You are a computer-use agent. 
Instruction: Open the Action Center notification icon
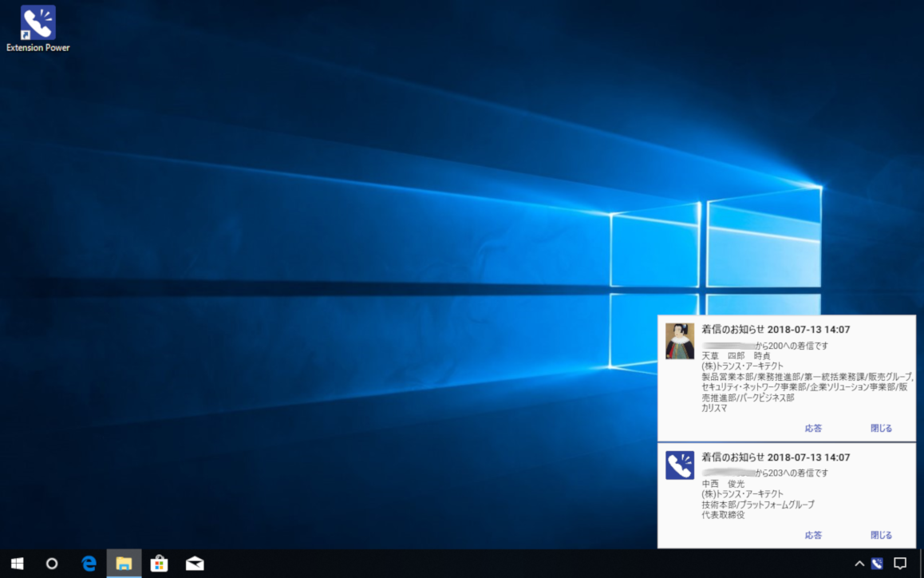pyautogui.click(x=900, y=564)
